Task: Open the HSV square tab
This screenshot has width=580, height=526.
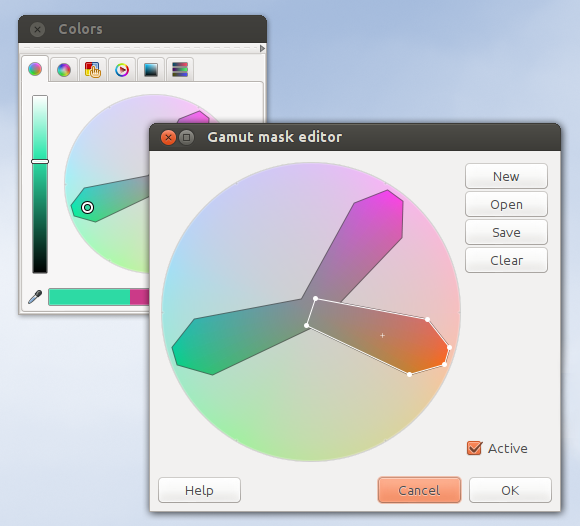Action: point(151,69)
